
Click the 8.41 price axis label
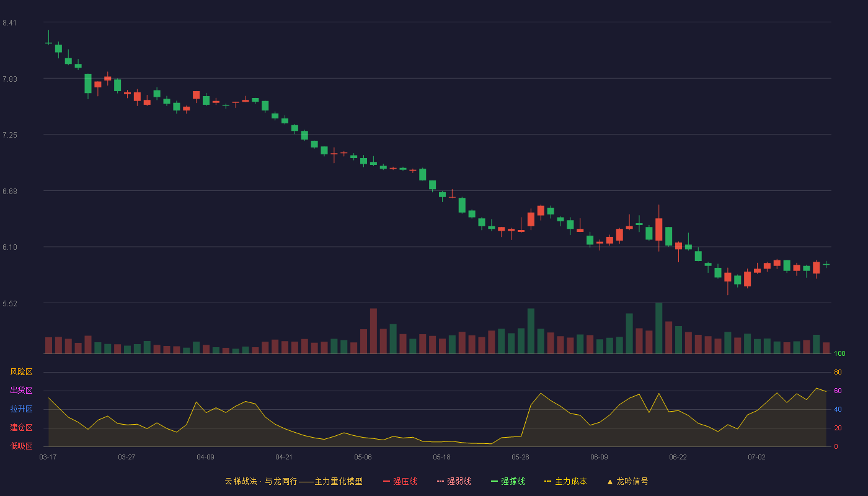pyautogui.click(x=9, y=23)
